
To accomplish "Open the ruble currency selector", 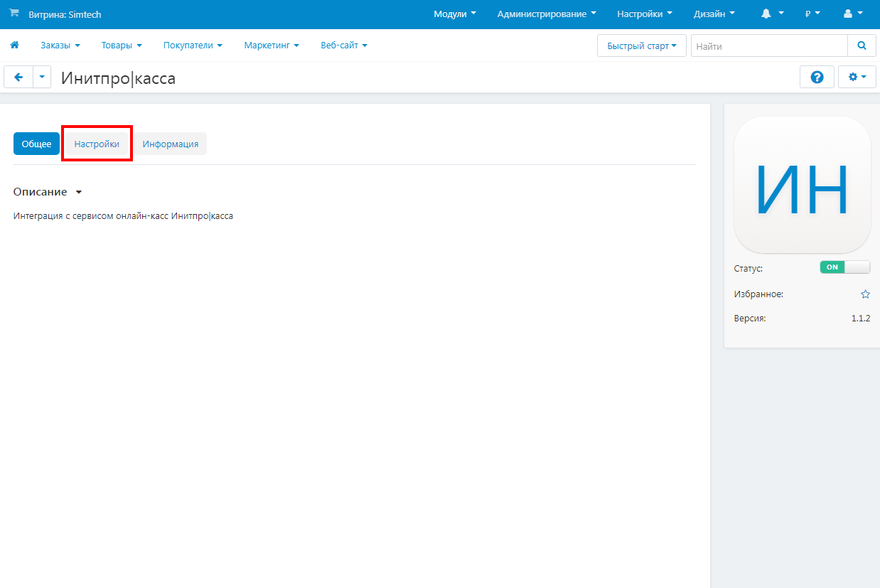I will 812,14.
